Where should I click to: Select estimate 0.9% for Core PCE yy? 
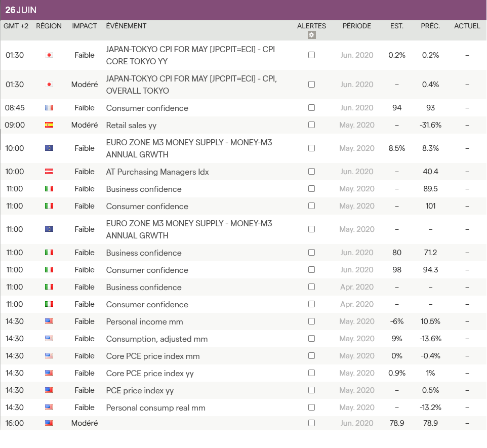point(397,373)
